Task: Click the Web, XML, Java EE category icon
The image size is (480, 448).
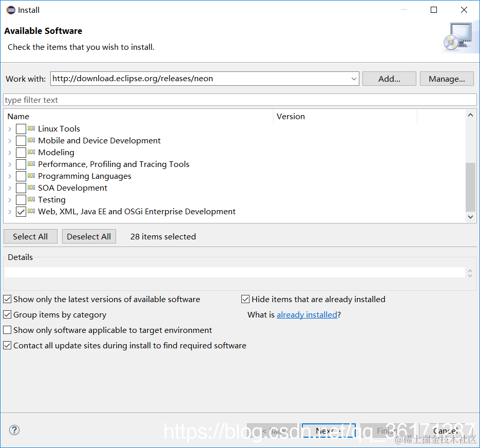Action: coord(31,211)
